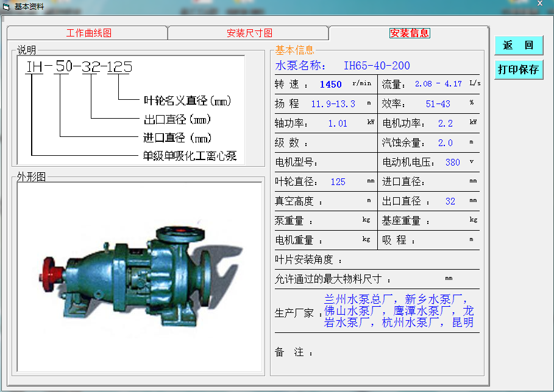Click pump name value IH65-40-200
Screen dimensions: 554x392
click(x=377, y=66)
